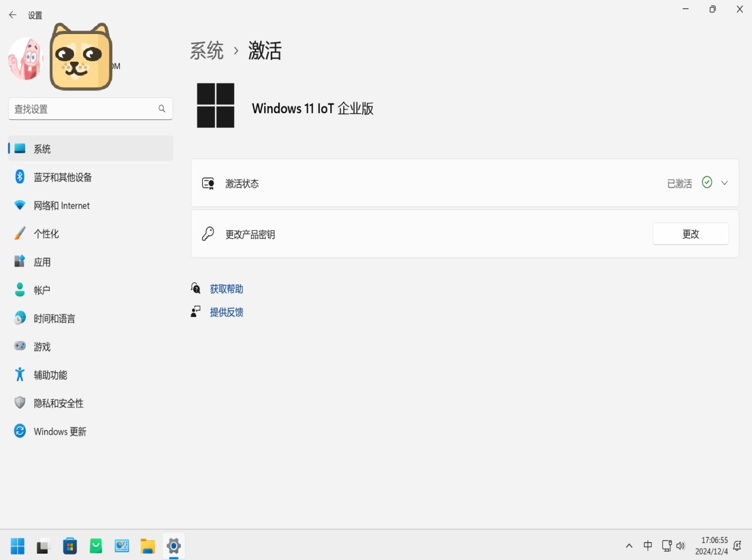This screenshot has height=560, width=752.
Task: Go to 个性化 settings
Action: pos(90,234)
